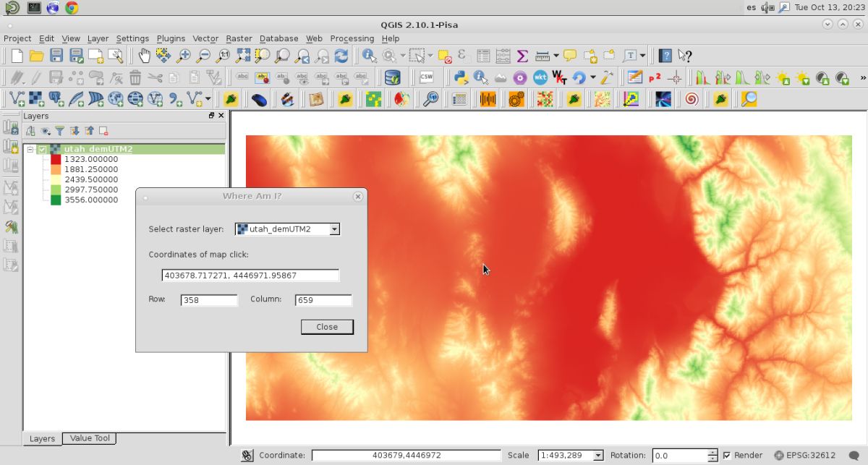The width and height of the screenshot is (868, 465).
Task: Open the Processing menu
Action: coord(352,38)
